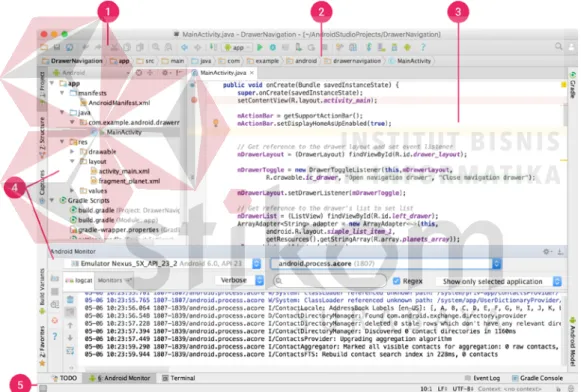Collapse the manifests folder arrow

pos(62,93)
